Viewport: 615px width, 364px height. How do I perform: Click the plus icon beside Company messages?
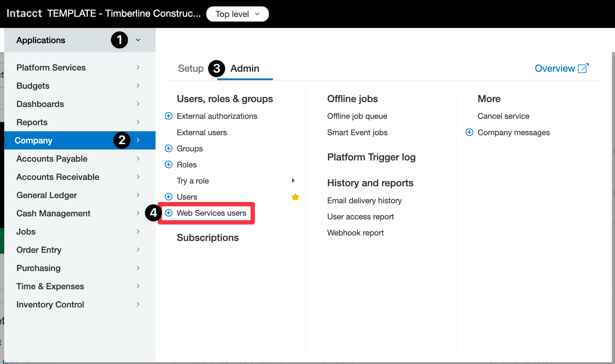click(469, 132)
